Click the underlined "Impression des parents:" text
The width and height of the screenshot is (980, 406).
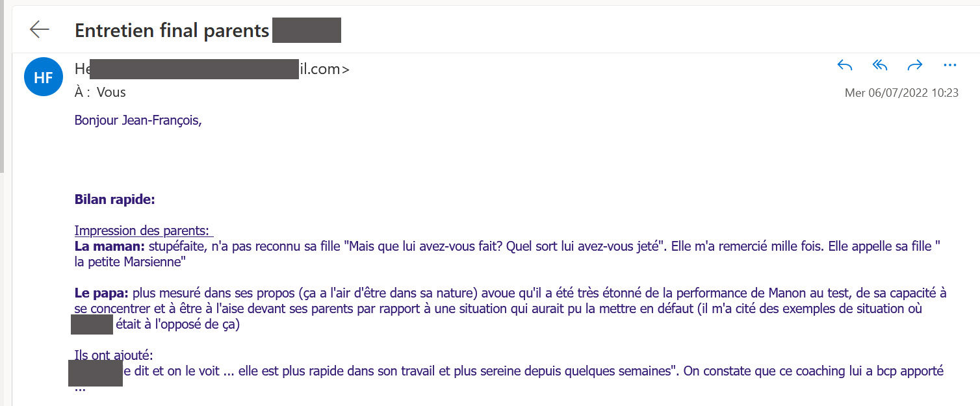(141, 231)
